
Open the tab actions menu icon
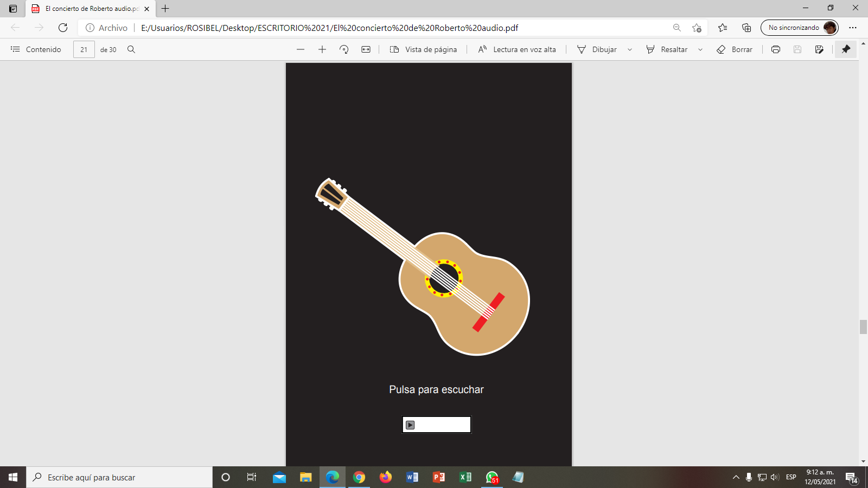13,9
